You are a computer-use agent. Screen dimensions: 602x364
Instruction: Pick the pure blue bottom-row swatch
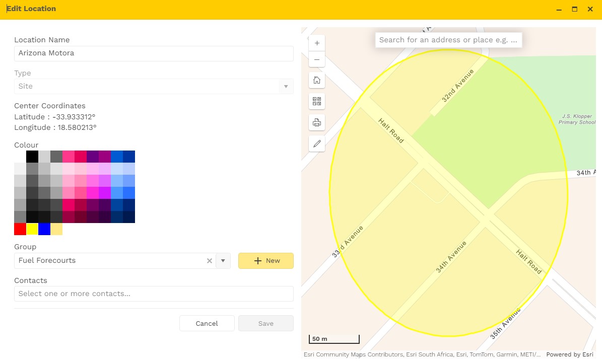(x=44, y=229)
